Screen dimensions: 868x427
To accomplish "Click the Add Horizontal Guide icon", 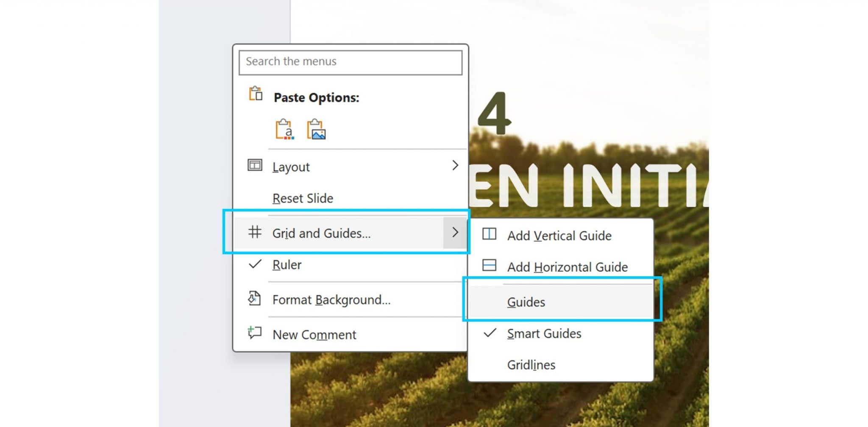I will click(x=489, y=266).
